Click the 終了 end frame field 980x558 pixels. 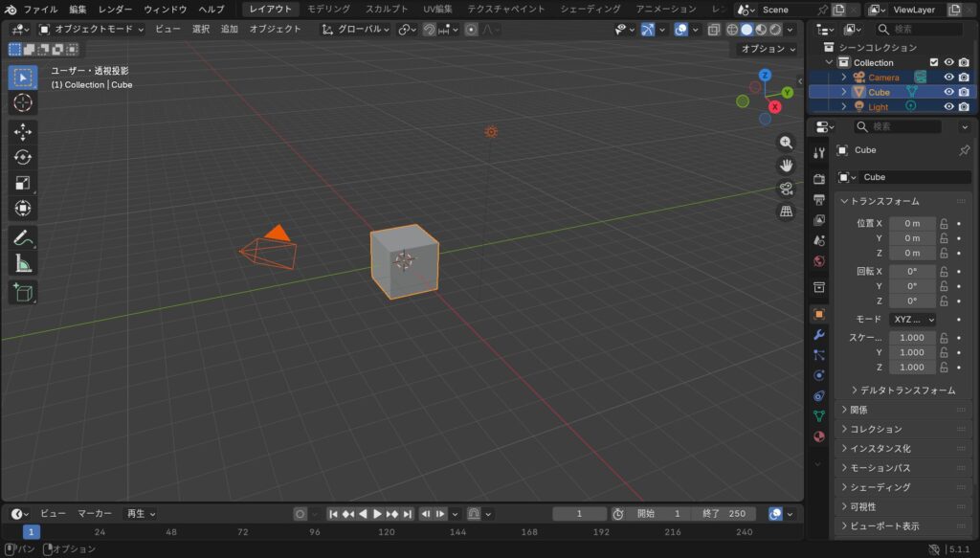pyautogui.click(x=723, y=514)
